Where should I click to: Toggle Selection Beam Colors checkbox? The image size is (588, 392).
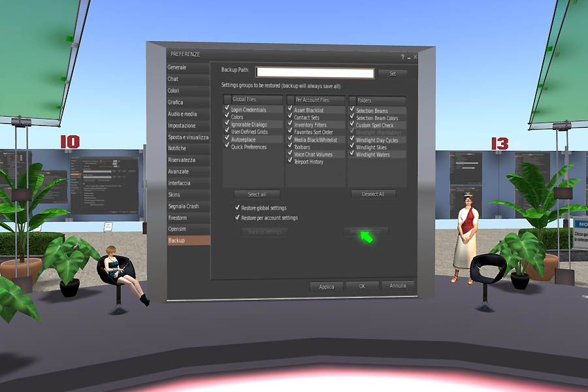351,117
